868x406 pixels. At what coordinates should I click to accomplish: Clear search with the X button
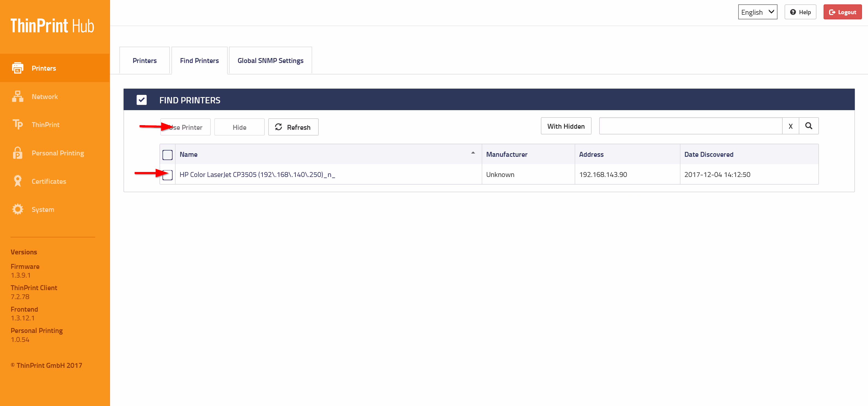(791, 126)
